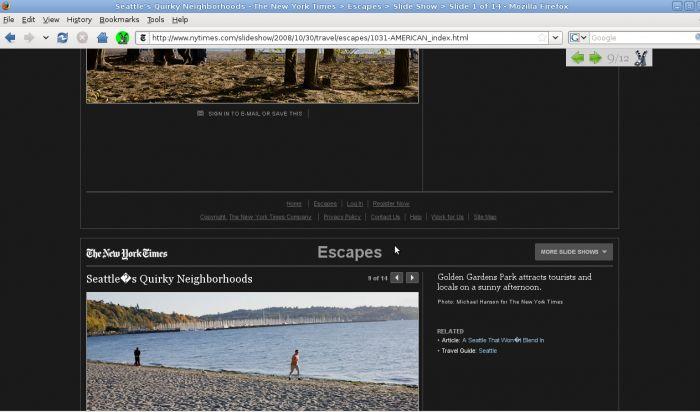Click the 9 of 14 slide counter text
The width and height of the screenshot is (700, 412).
(x=378, y=278)
